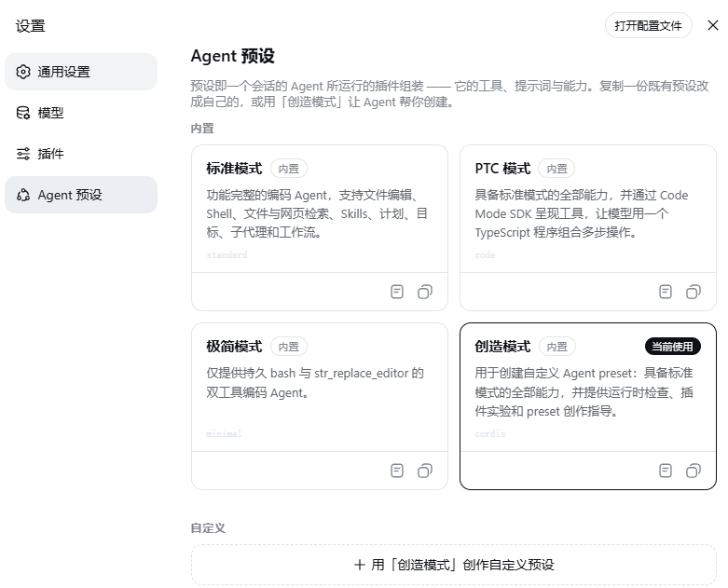Close the settings dialog
The height and width of the screenshot is (588, 728).
713,25
